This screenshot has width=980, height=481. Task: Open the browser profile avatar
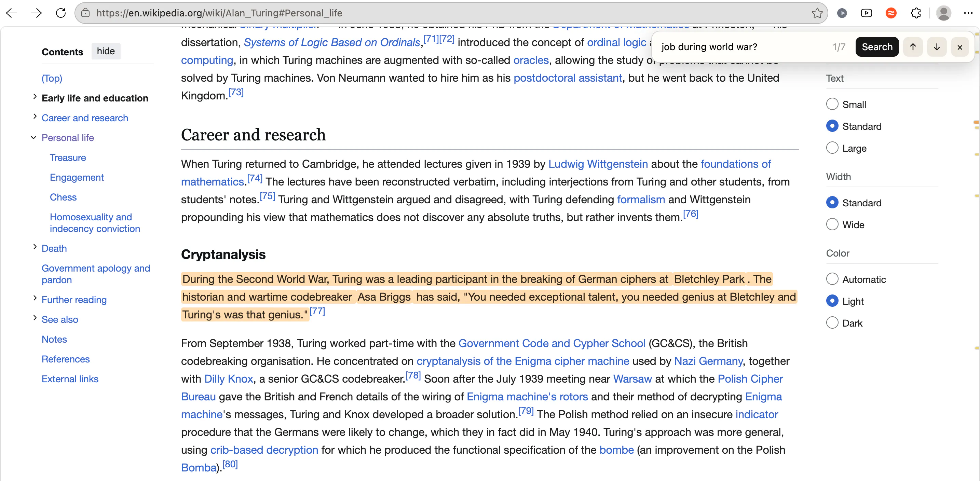(x=943, y=13)
